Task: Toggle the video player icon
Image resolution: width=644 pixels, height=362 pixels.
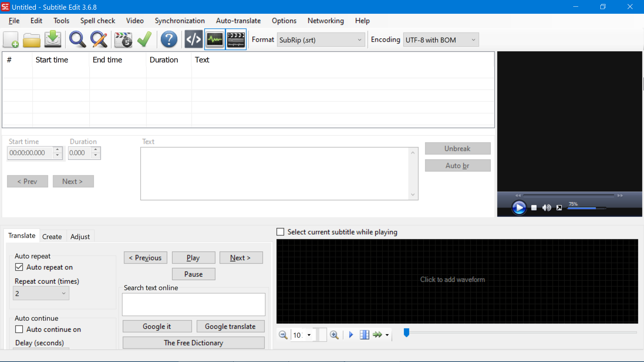Action: pos(236,39)
